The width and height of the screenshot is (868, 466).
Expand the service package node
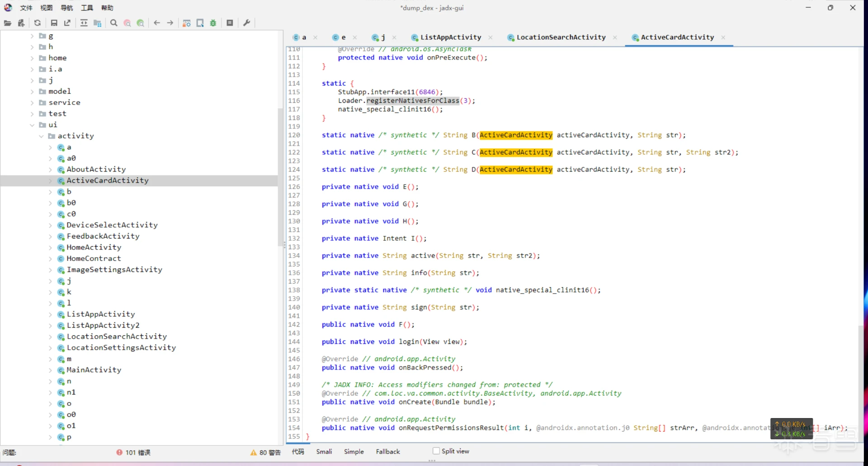click(x=32, y=103)
